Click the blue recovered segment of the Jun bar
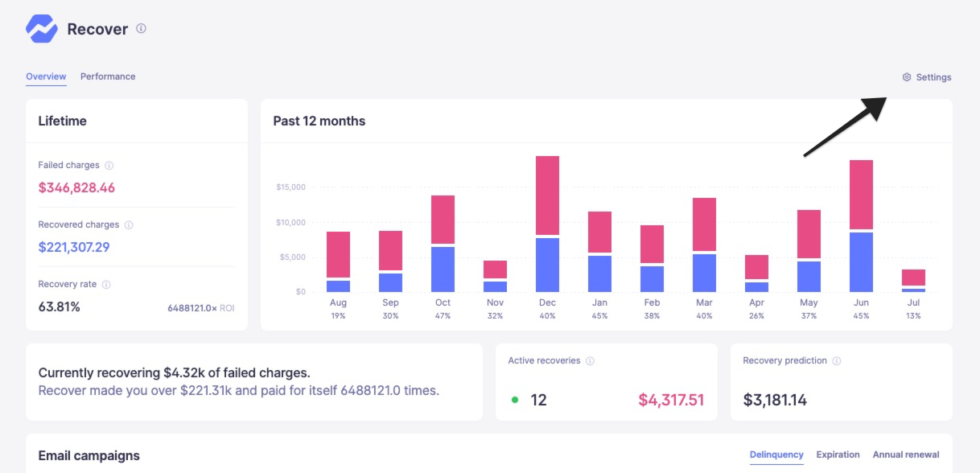This screenshot has height=473, width=980. click(861, 262)
